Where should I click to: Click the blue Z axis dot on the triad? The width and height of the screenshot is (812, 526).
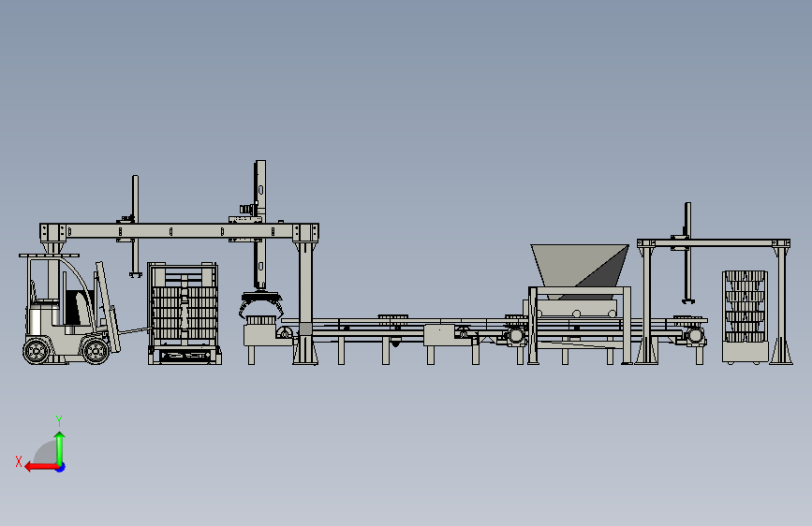pyautogui.click(x=61, y=467)
